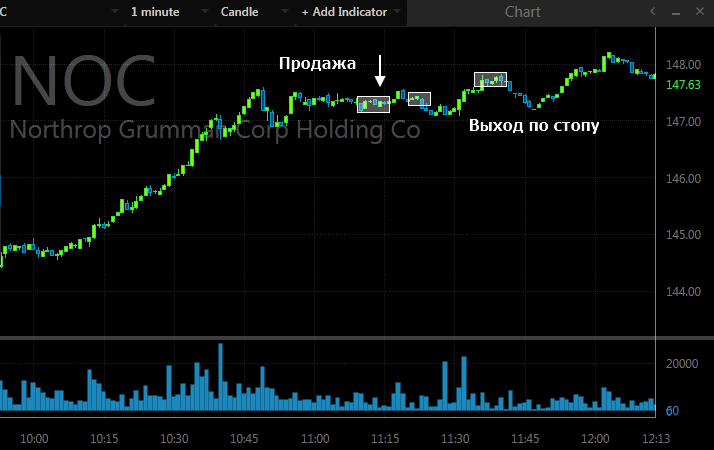
Task: Click the 10:30 time axis label
Action: [174, 439]
